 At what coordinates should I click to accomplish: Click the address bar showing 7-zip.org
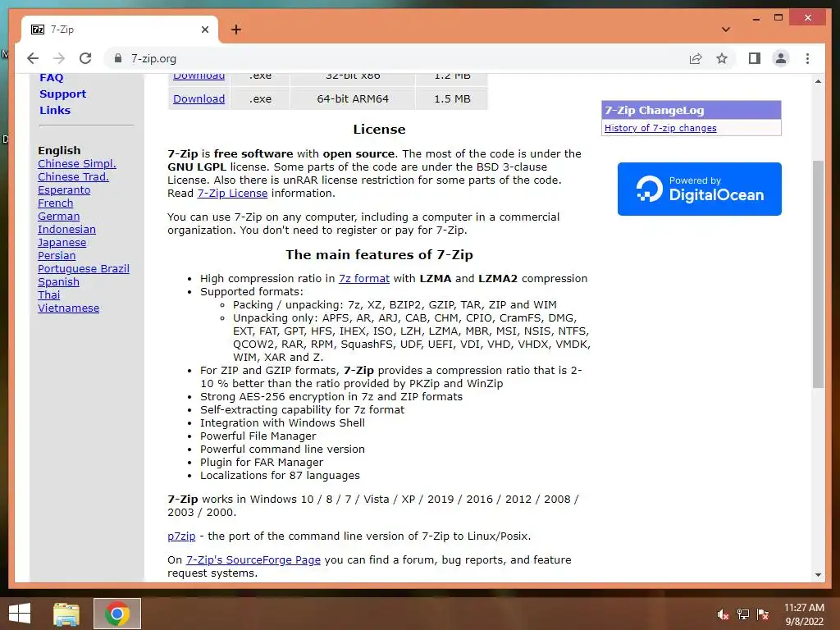click(396, 58)
